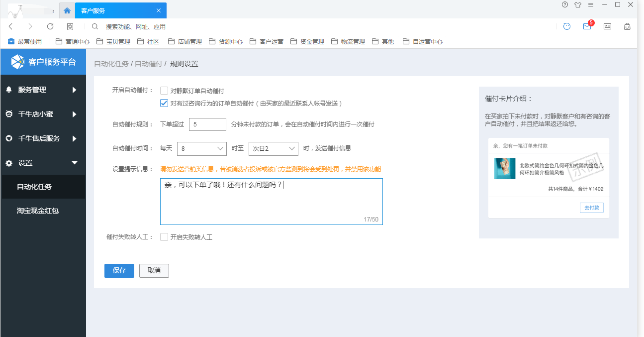The width and height of the screenshot is (644, 337).
Task: Click the home icon tab
Action: pyautogui.click(x=67, y=10)
